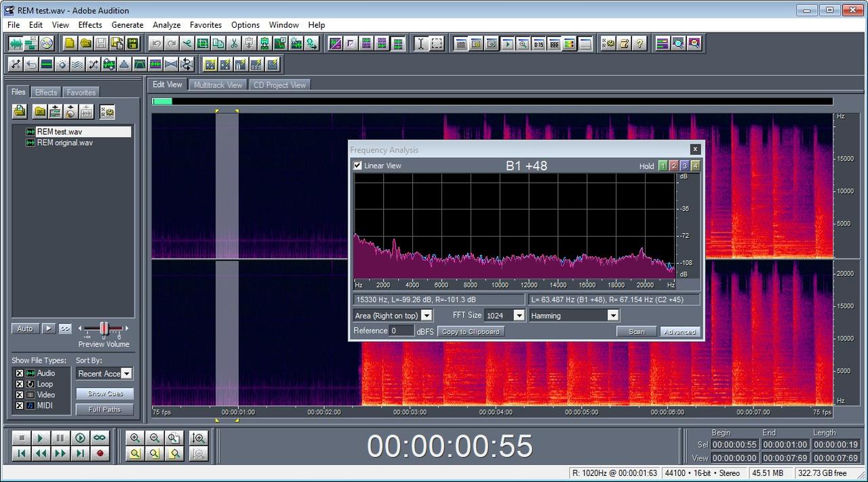868x482 pixels.
Task: Open the Generate menu
Action: (x=127, y=25)
